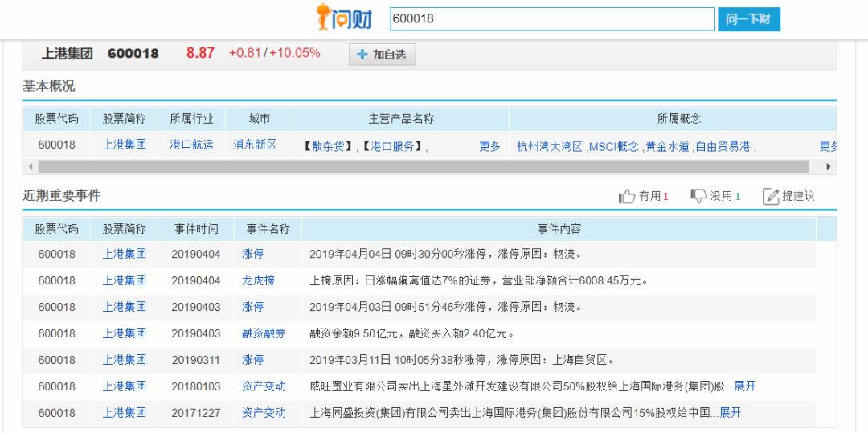Click the horizontal scrollbar thumb under 基本概况
Screen dimensions: 868x433
tap(423, 166)
